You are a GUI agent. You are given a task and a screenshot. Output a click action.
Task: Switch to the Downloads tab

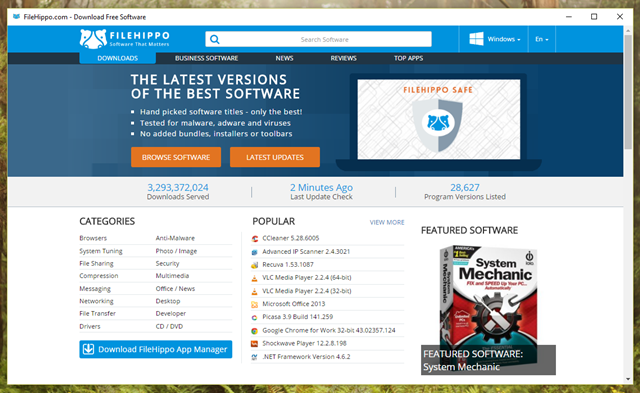click(118, 58)
